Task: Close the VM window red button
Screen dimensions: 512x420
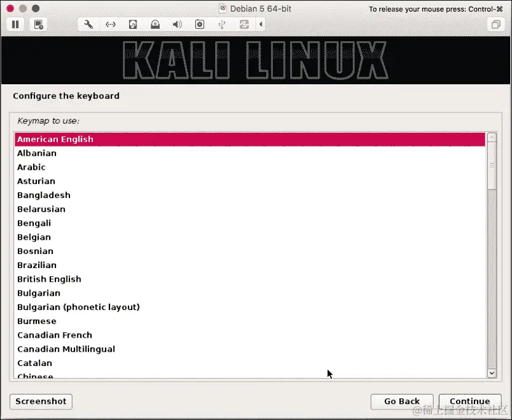Action: [x=10, y=9]
